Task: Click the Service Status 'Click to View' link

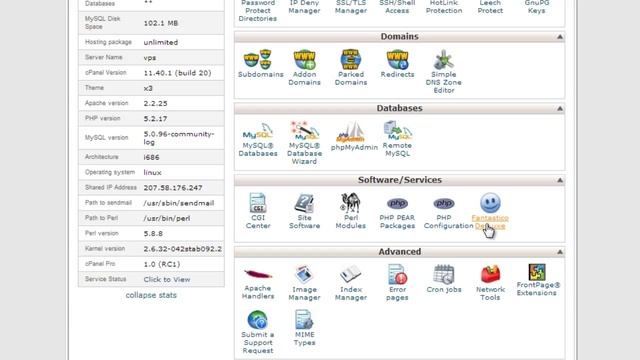Action: 167,280
